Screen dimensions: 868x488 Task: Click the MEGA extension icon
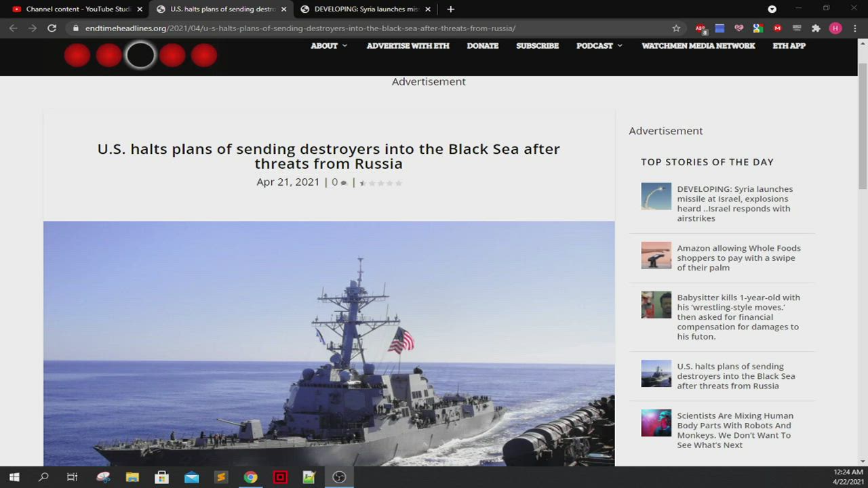pos(777,28)
